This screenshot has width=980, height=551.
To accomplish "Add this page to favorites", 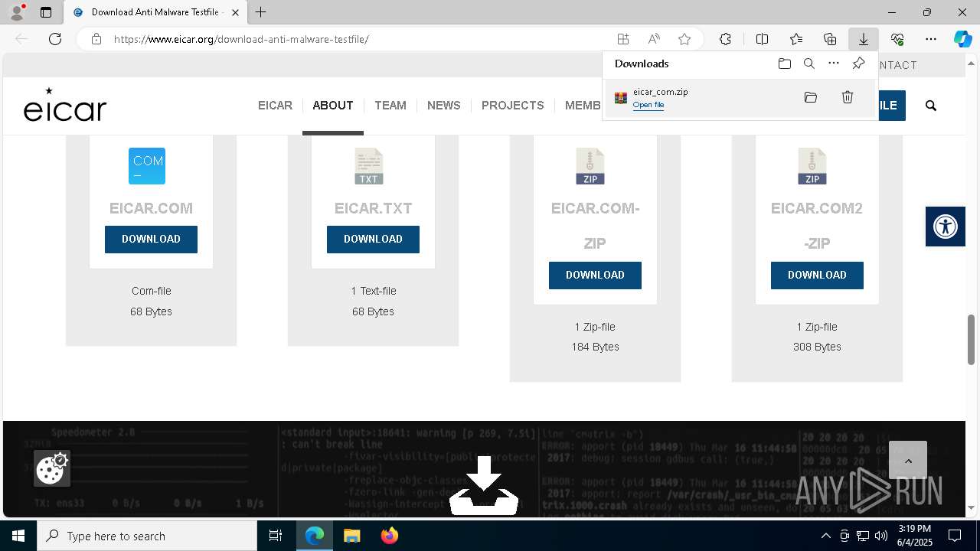I will [x=684, y=39].
